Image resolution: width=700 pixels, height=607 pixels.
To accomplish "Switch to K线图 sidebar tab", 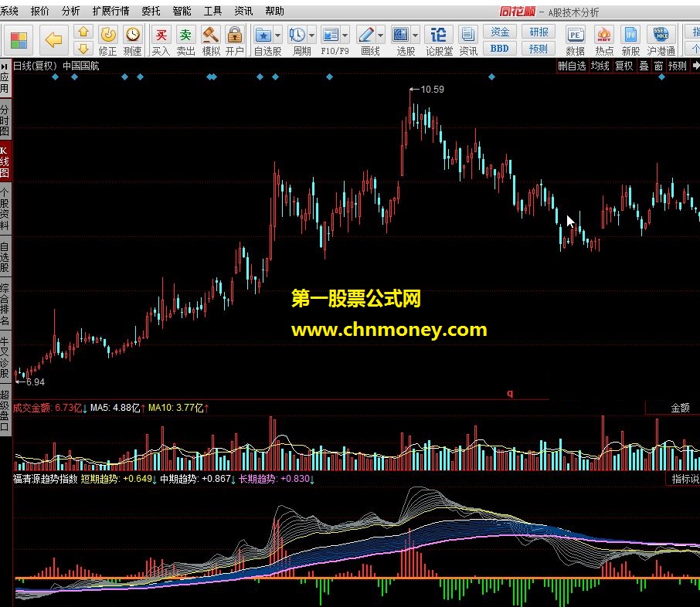I will (x=5, y=161).
